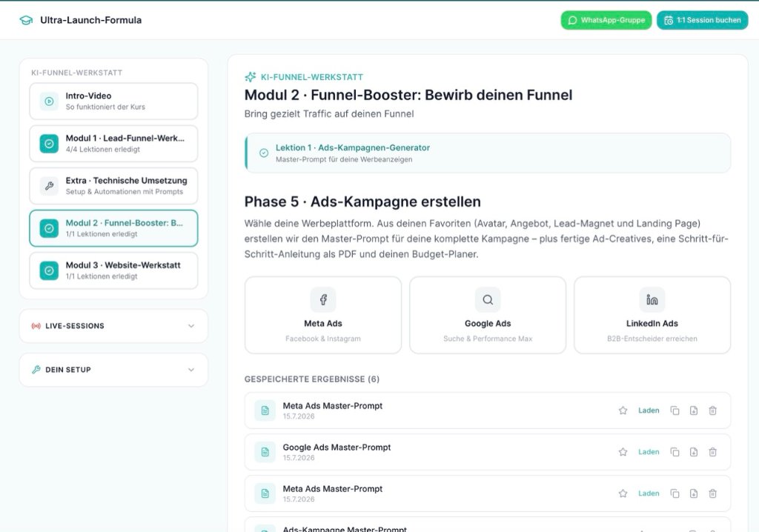The image size is (759, 532).
Task: Open the WhatsApp-Gruppe button
Action: pyautogui.click(x=606, y=20)
